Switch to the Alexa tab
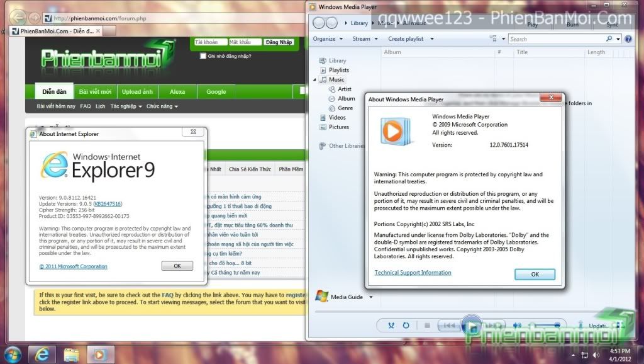This screenshot has height=364, width=644. tap(177, 92)
